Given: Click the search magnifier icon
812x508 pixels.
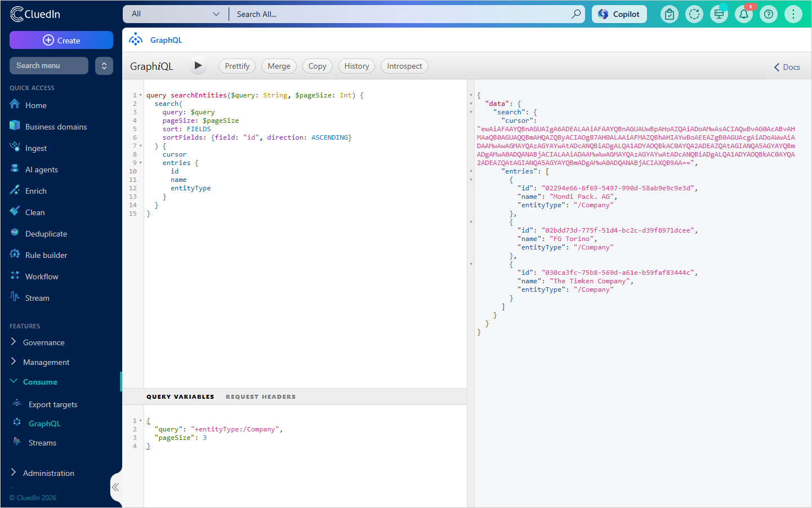Looking at the screenshot, I should point(576,14).
